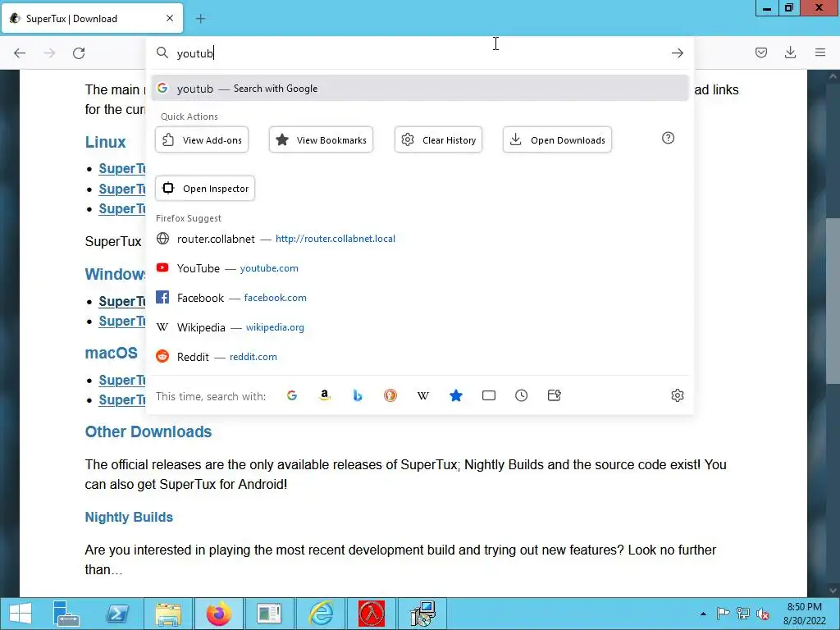
Task: Search in Actions icon
Action: (555, 395)
